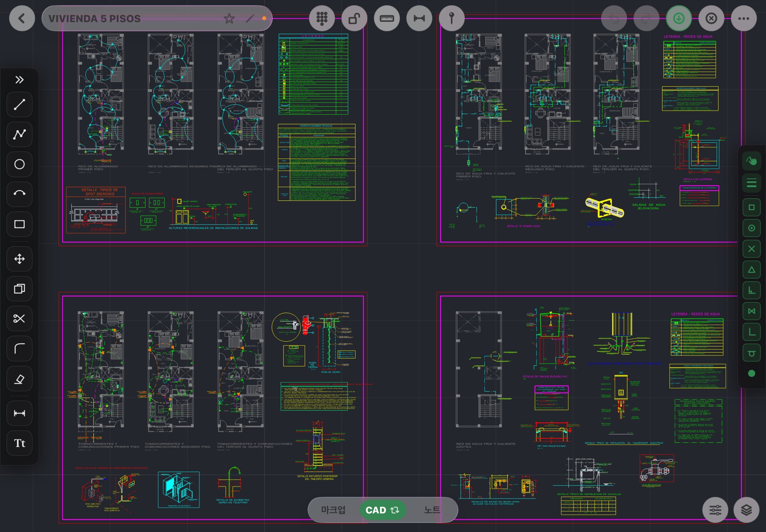
Task: Select the Eraser tool
Action: click(x=20, y=378)
